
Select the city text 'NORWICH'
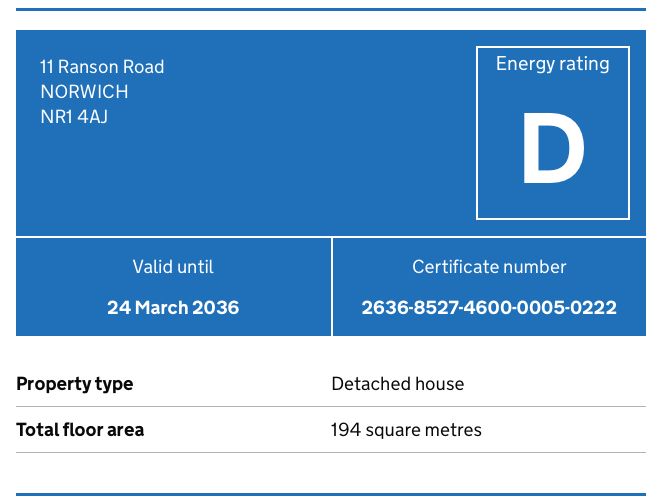point(84,92)
